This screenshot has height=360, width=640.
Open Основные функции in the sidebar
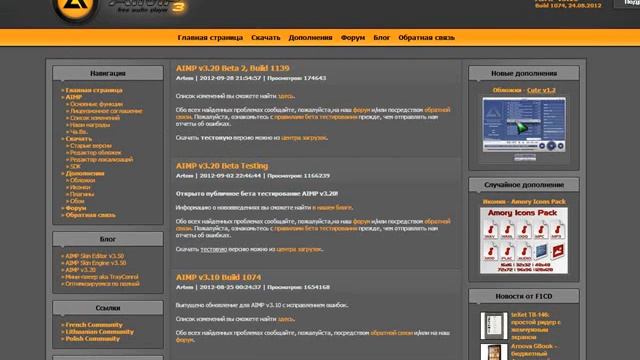coord(96,104)
